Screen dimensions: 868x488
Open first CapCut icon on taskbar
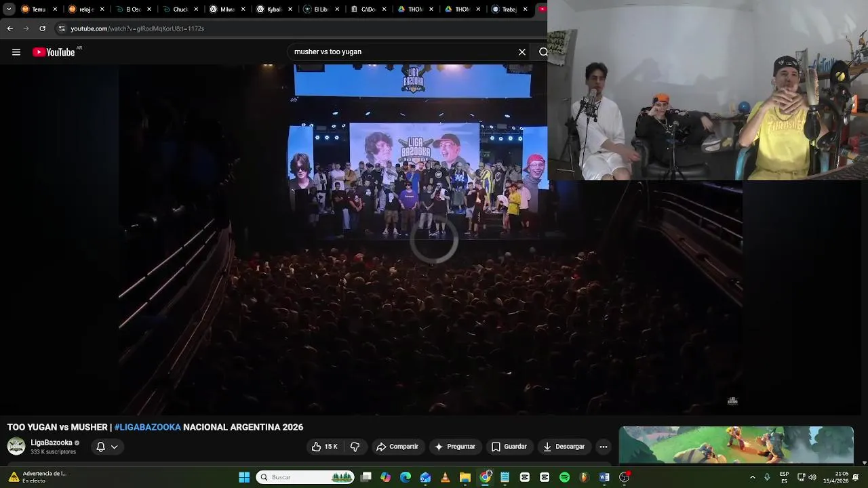point(525,477)
